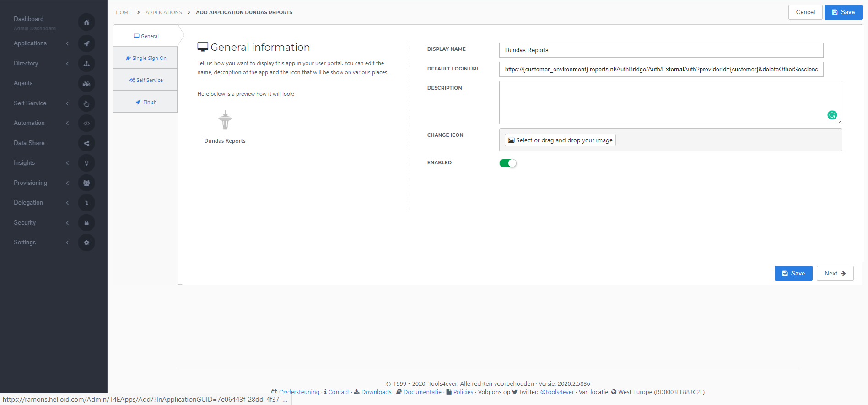
Task: Expand the Self Service sidebar chevron
Action: click(67, 103)
